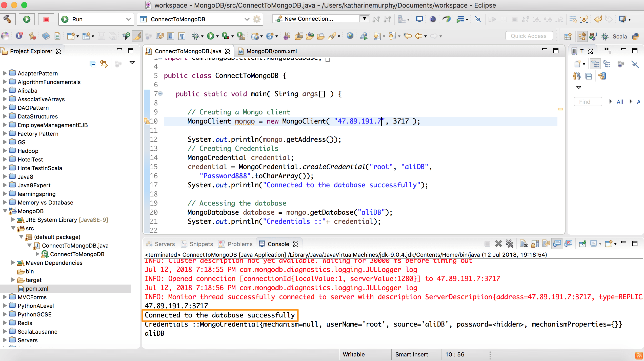This screenshot has width=644, height=361.
Task: Toggle Show Whitespace Characters pilcrow icon
Action: [182, 36]
